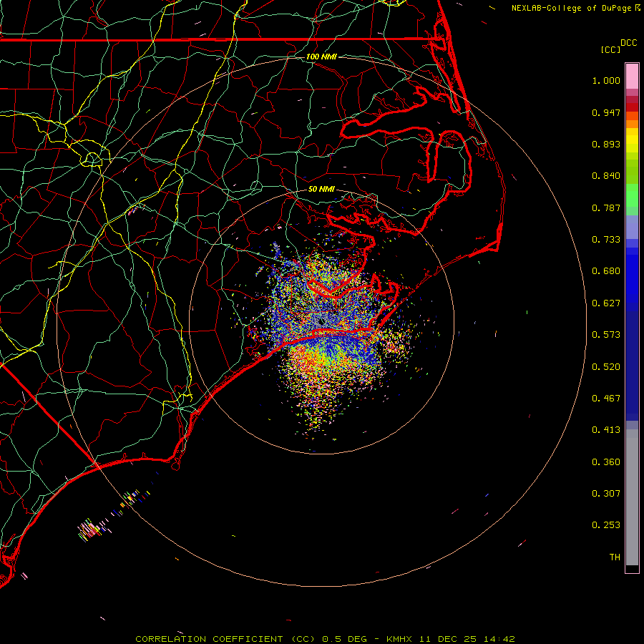Click the 0.5 DEG elevation text

[x=344, y=639]
